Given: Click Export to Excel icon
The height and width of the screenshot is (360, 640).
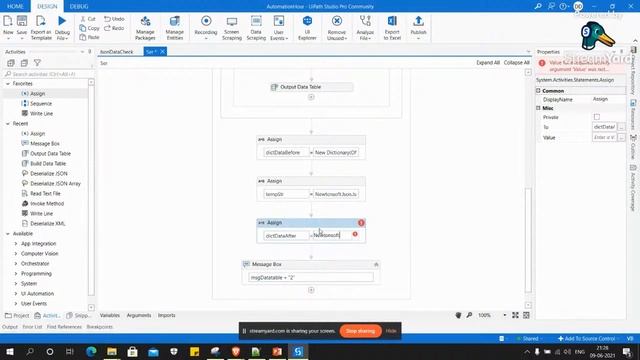Looking at the screenshot, I should [392, 21].
